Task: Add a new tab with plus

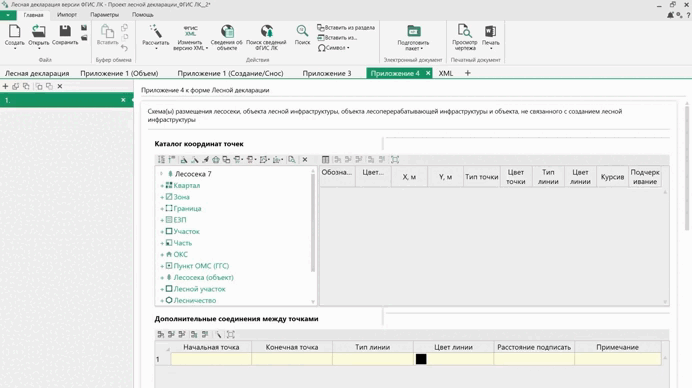Action: (467, 73)
